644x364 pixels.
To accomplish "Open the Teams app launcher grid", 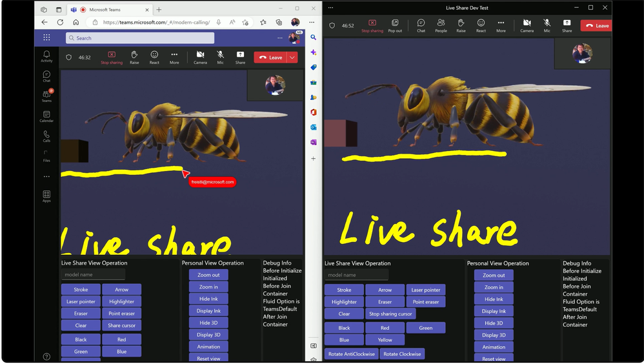I will [47, 37].
